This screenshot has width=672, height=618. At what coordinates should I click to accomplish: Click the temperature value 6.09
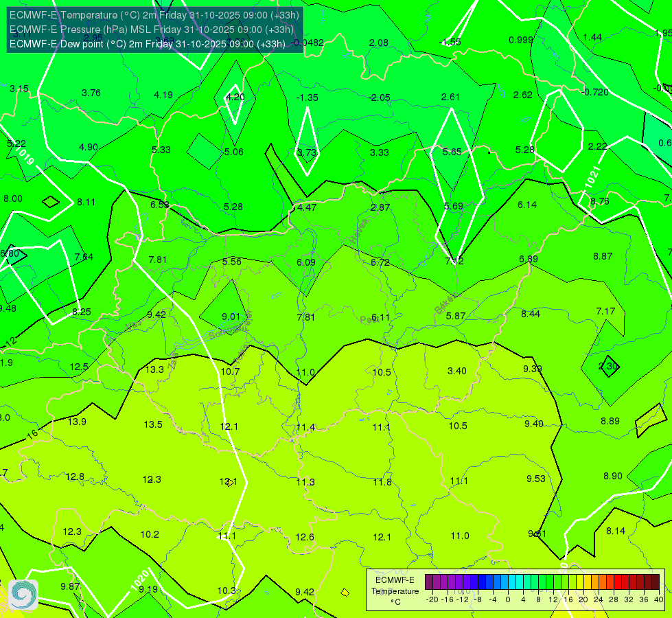[306, 262]
